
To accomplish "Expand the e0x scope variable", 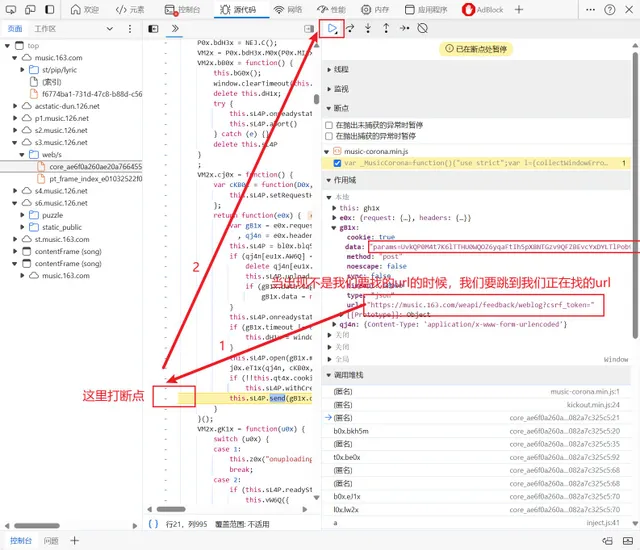I will [335, 218].
